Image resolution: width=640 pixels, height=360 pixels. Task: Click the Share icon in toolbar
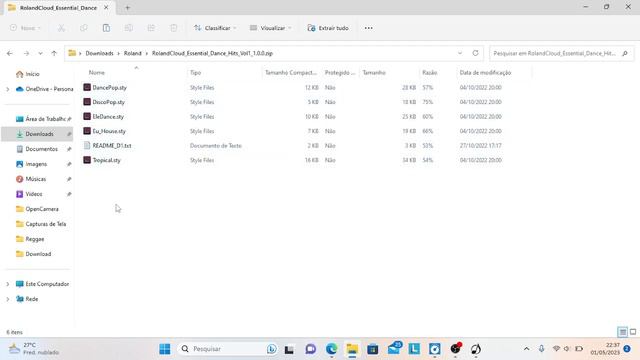pyautogui.click(x=151, y=28)
